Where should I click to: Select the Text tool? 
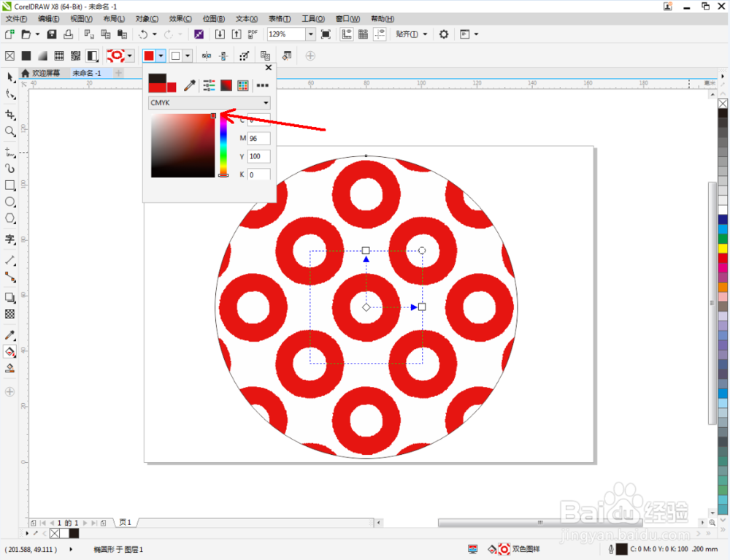10,239
